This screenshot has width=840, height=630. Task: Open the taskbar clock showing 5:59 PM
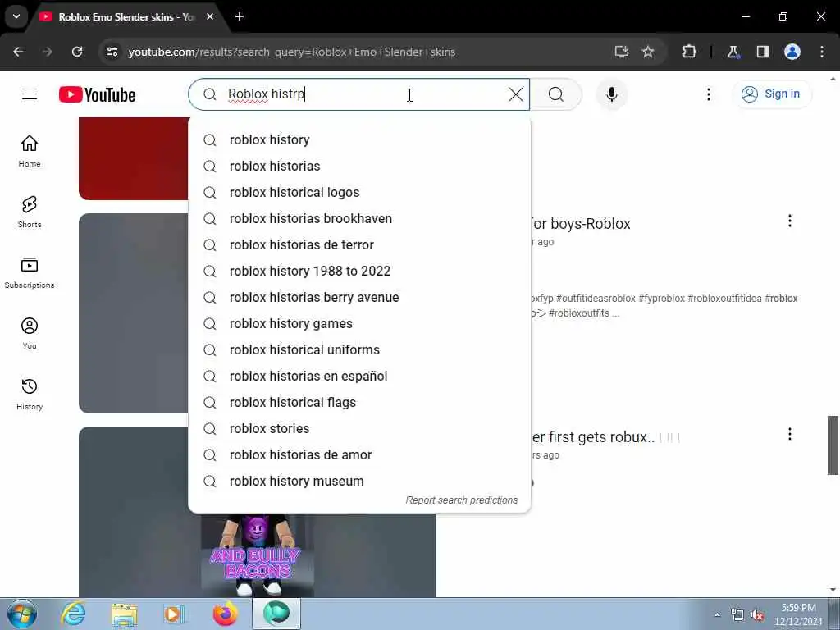(x=798, y=614)
